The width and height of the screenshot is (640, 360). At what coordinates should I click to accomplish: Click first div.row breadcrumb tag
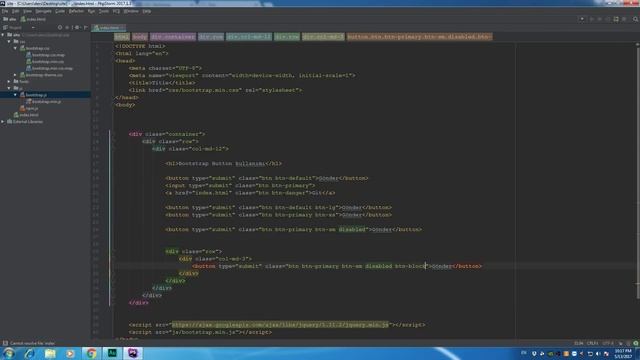tap(211, 37)
